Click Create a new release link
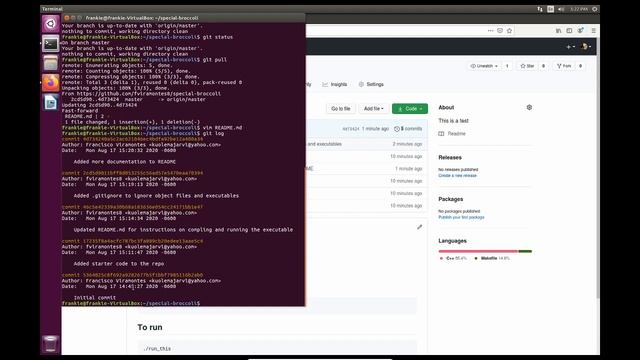Screen dimensions: 640x360 [x=457, y=176]
